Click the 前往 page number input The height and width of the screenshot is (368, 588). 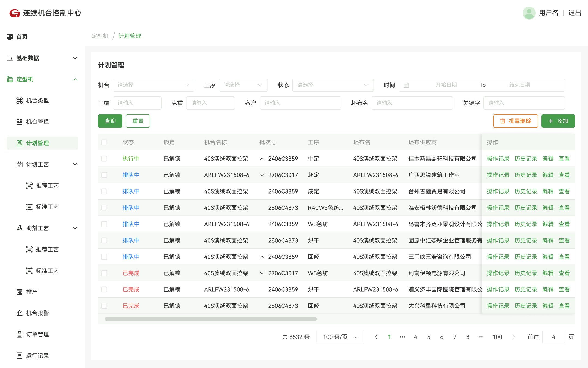click(554, 337)
